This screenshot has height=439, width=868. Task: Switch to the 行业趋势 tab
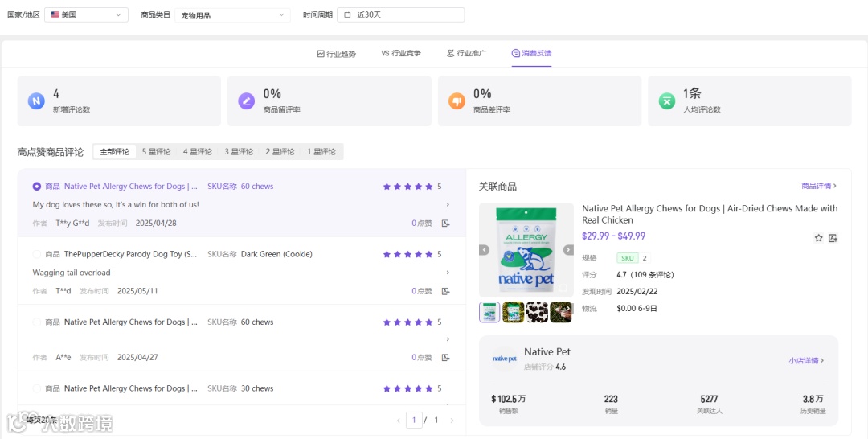(337, 54)
